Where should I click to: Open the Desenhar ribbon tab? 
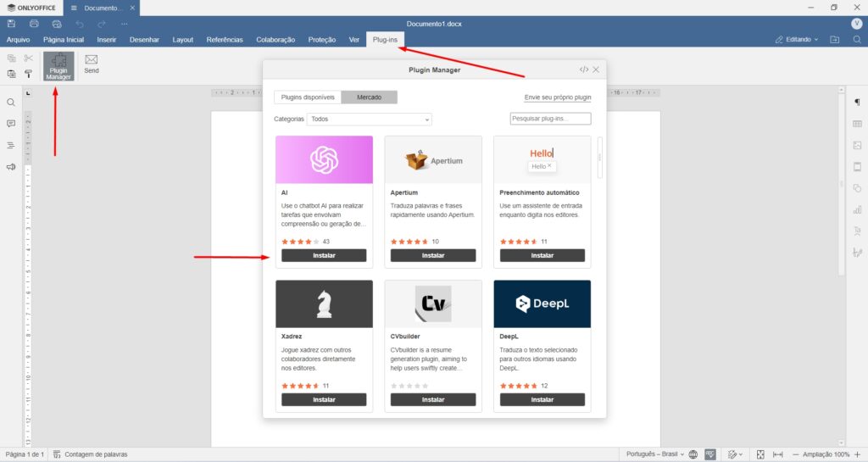144,40
